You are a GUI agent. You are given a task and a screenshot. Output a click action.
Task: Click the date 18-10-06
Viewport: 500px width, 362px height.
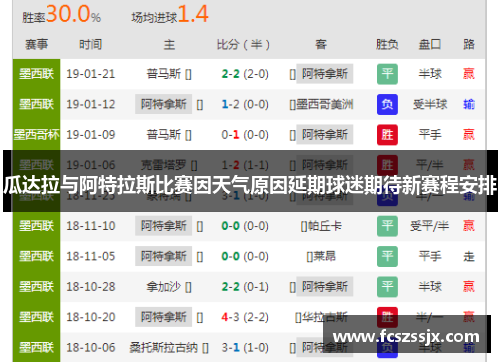(90, 348)
